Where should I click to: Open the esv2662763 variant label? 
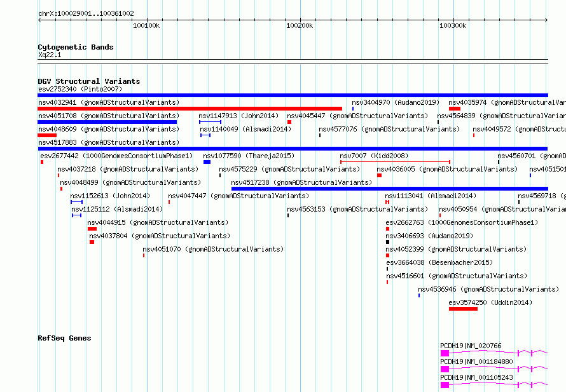pos(462,222)
